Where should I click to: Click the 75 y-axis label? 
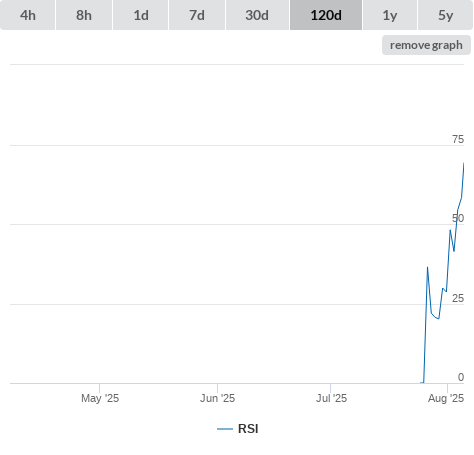(x=458, y=139)
